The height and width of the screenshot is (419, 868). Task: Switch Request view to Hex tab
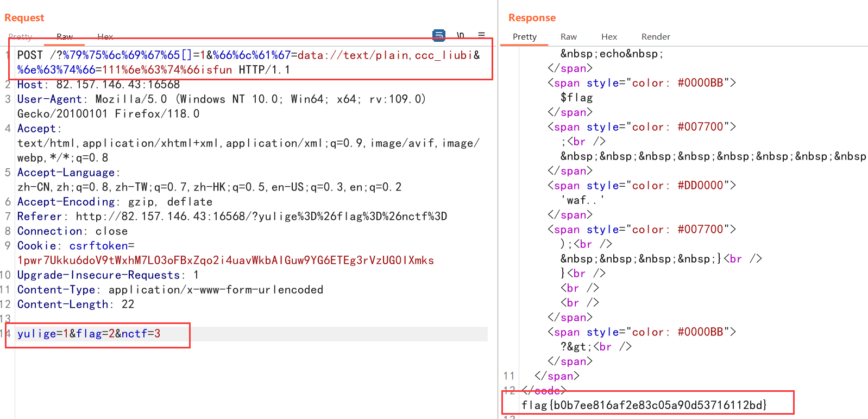pos(105,37)
